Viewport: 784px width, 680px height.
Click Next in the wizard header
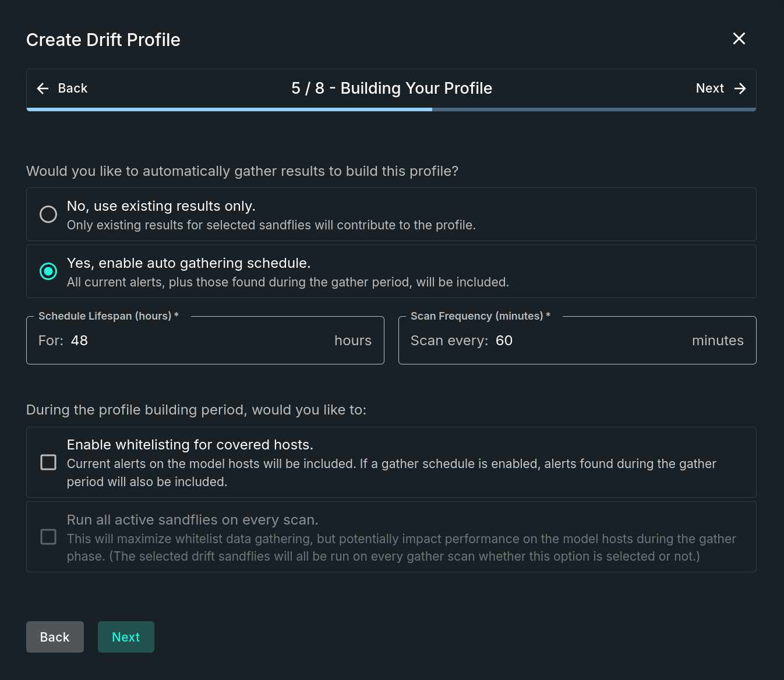[709, 88]
